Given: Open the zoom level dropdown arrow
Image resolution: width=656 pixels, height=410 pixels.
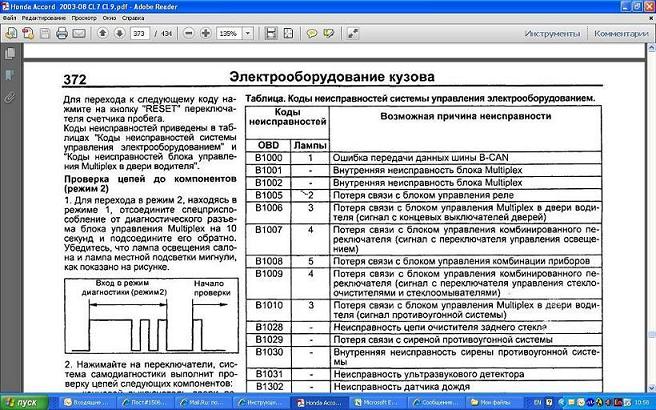Looking at the screenshot, I should (x=248, y=33).
